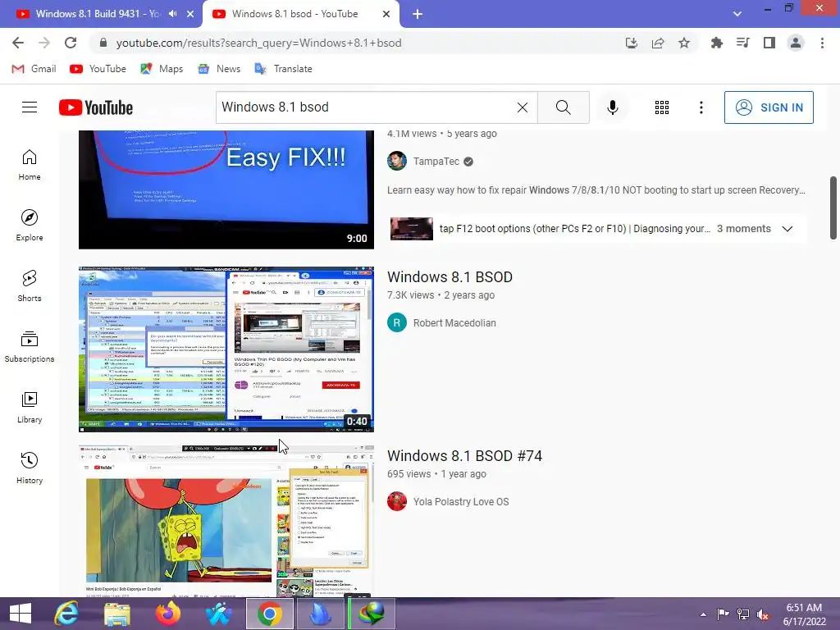Go back using the browser back arrow
The width and height of the screenshot is (840, 630).
point(18,43)
